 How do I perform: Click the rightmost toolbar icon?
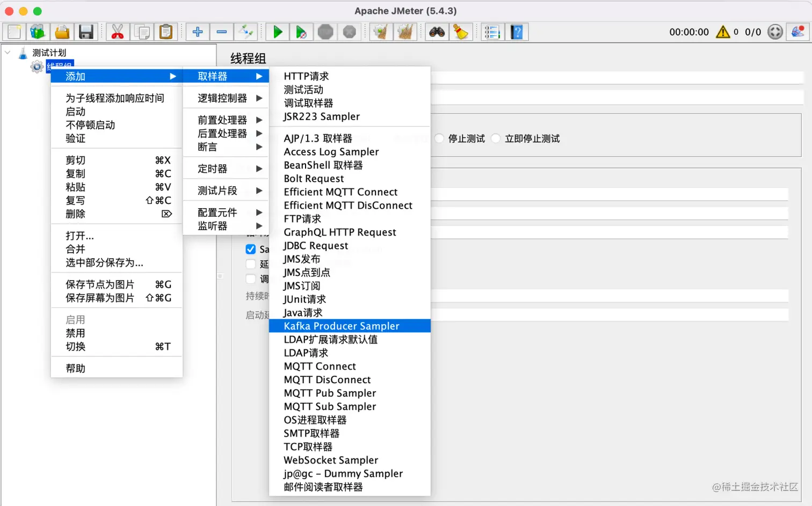point(798,32)
